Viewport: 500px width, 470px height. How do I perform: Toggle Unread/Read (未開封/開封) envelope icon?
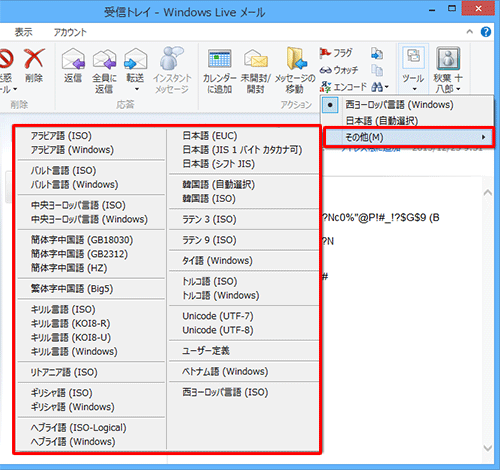(x=256, y=59)
